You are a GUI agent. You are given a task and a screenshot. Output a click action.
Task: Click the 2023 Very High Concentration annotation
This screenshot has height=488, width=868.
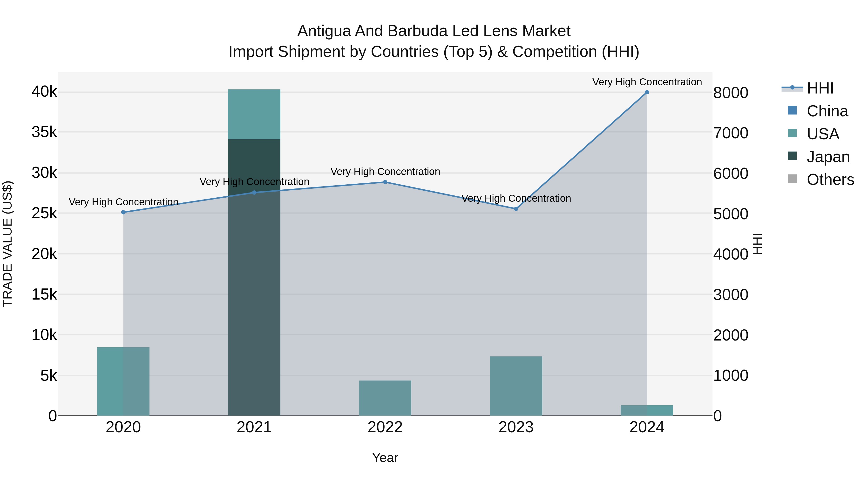516,198
